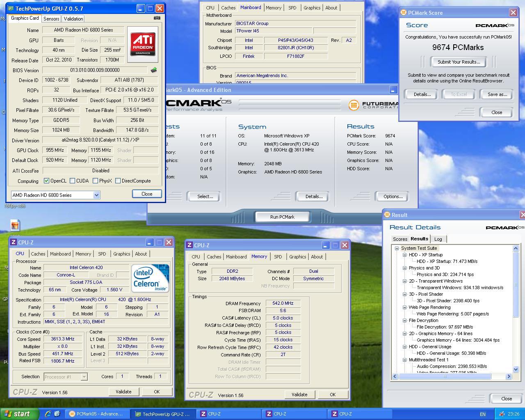This screenshot has width=525, height=420.
Task: Click the PCMark Score window title icon
Action: click(x=404, y=13)
